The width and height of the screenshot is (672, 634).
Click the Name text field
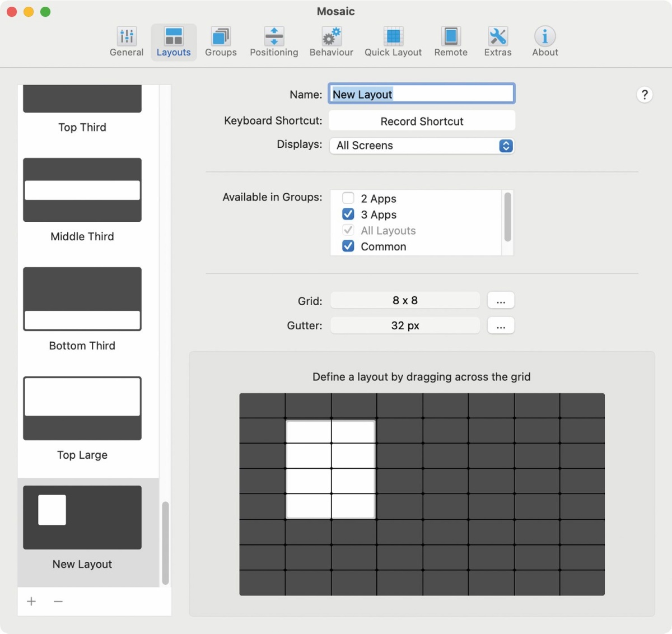pyautogui.click(x=422, y=94)
